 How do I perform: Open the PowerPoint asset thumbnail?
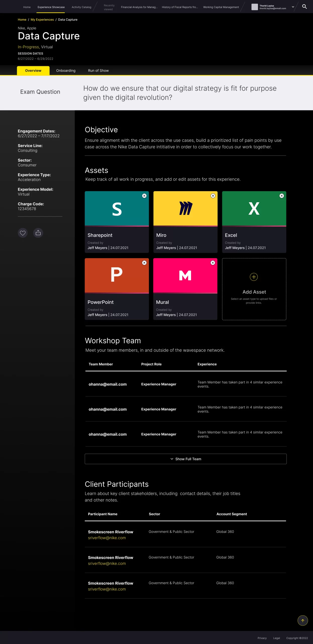(x=117, y=276)
